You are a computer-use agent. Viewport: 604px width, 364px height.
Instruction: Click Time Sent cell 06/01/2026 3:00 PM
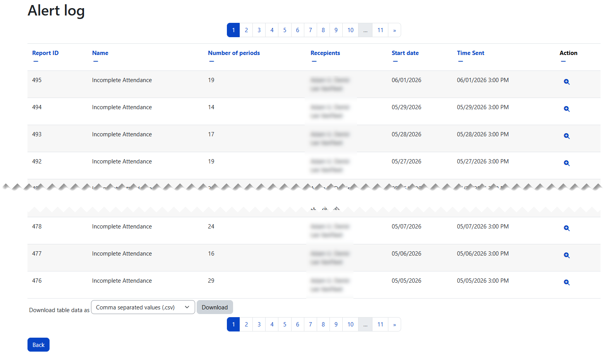tap(483, 80)
